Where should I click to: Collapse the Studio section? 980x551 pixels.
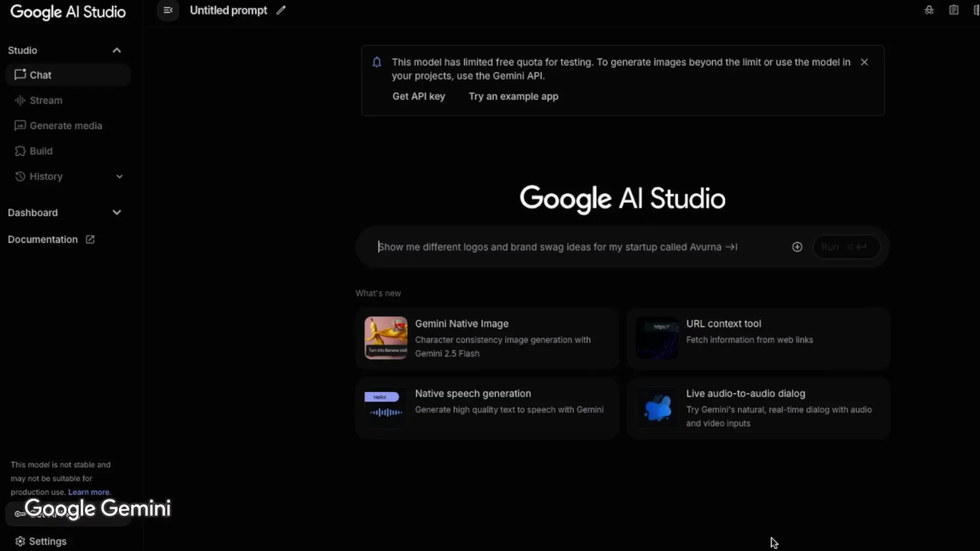(x=116, y=49)
